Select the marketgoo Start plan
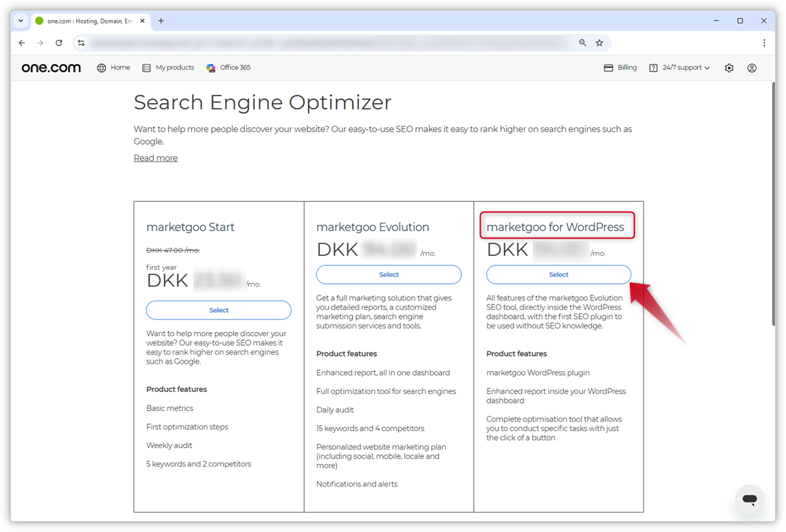Viewport: 786px width, 532px height. (219, 310)
